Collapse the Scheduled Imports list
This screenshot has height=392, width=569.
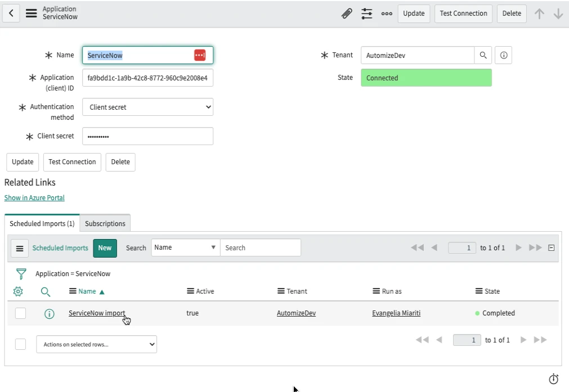(552, 247)
